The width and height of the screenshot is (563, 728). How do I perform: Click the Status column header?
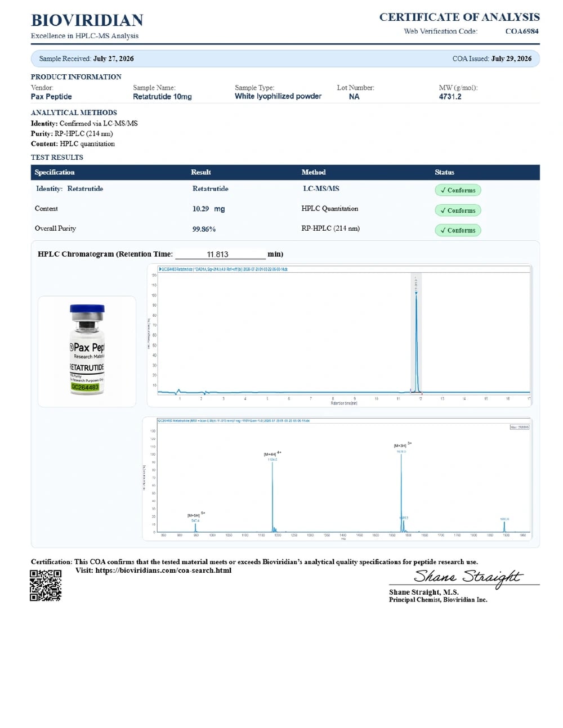coord(444,172)
